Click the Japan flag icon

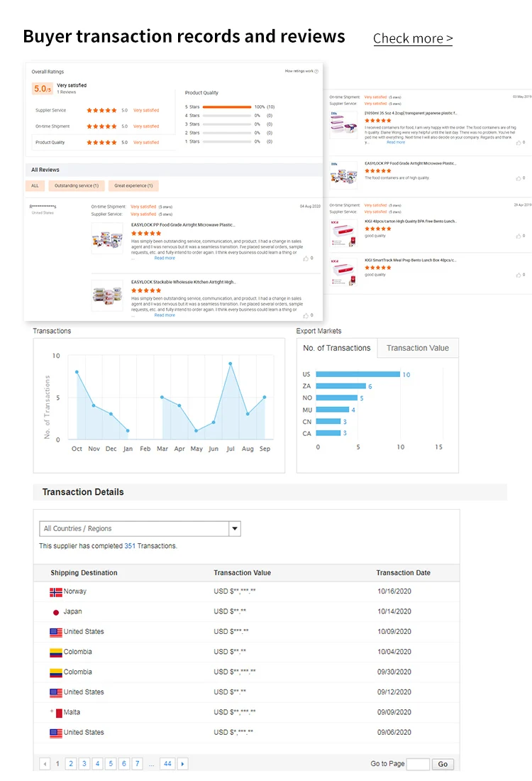56,612
